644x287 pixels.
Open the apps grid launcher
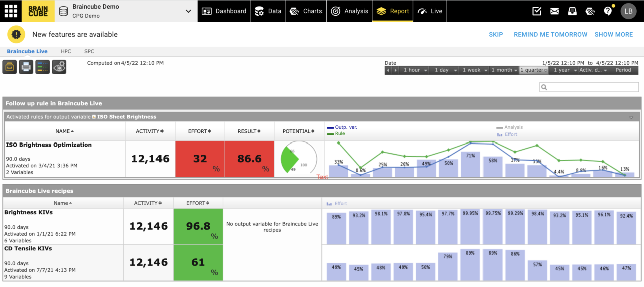pos(11,11)
